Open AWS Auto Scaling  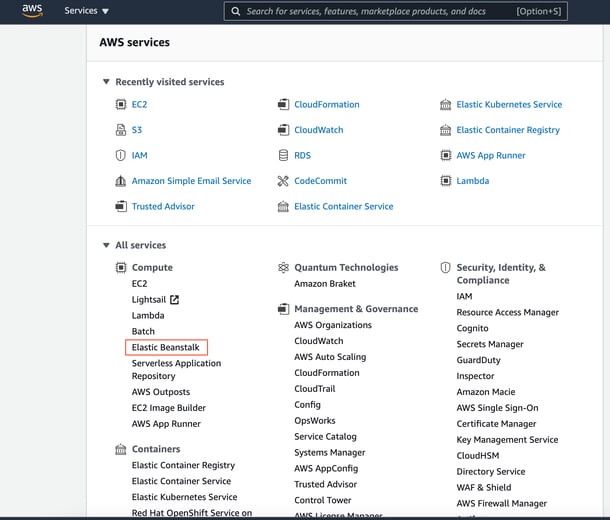(330, 357)
